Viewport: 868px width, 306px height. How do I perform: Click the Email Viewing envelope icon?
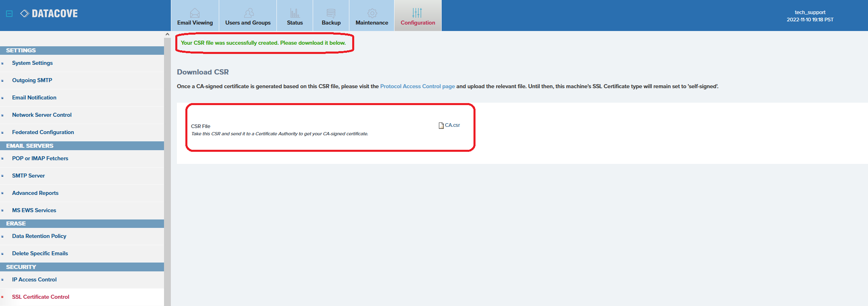(x=195, y=13)
